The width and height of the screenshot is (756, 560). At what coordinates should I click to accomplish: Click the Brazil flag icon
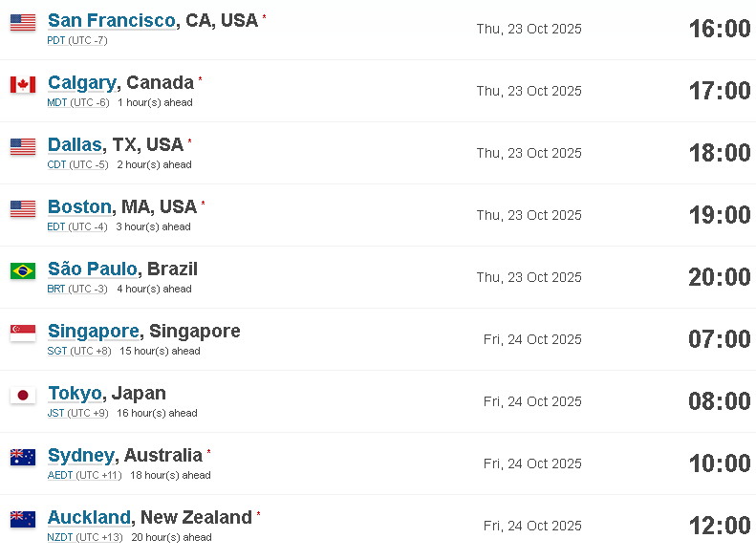point(23,270)
